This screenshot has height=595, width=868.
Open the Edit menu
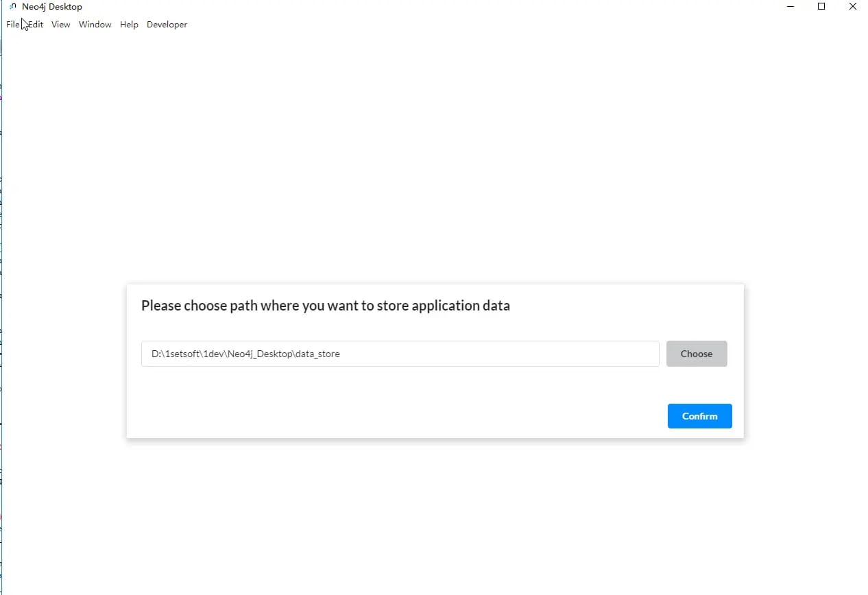36,25
